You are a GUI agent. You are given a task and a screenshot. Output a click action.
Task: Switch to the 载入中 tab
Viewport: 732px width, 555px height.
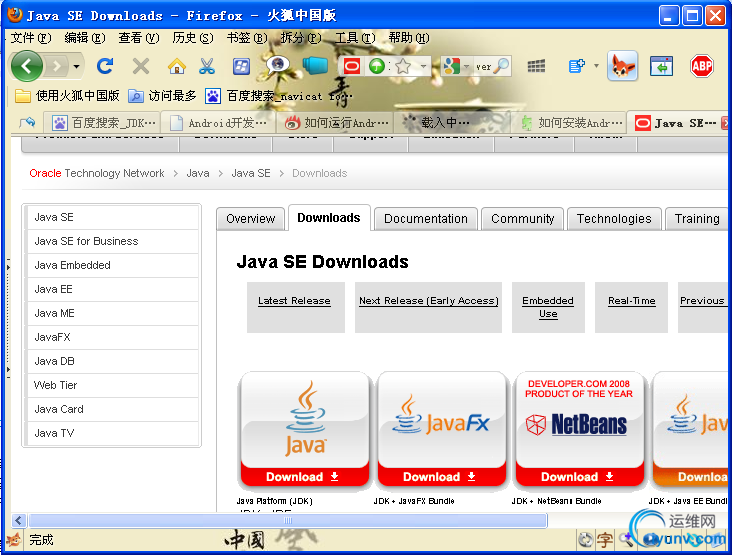coord(452,123)
